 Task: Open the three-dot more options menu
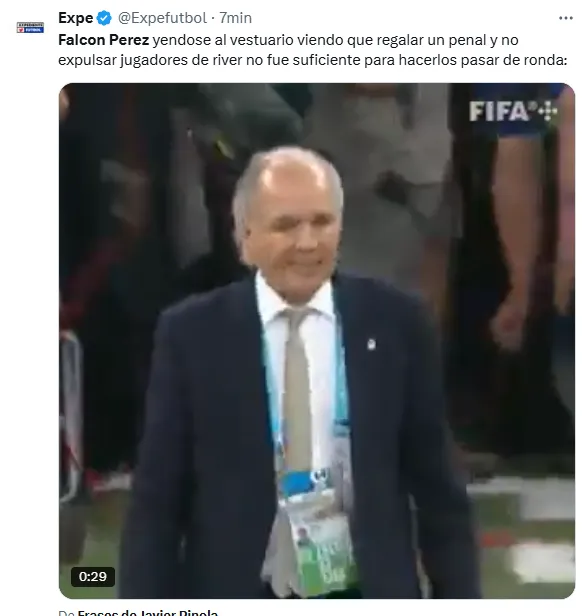[565, 18]
